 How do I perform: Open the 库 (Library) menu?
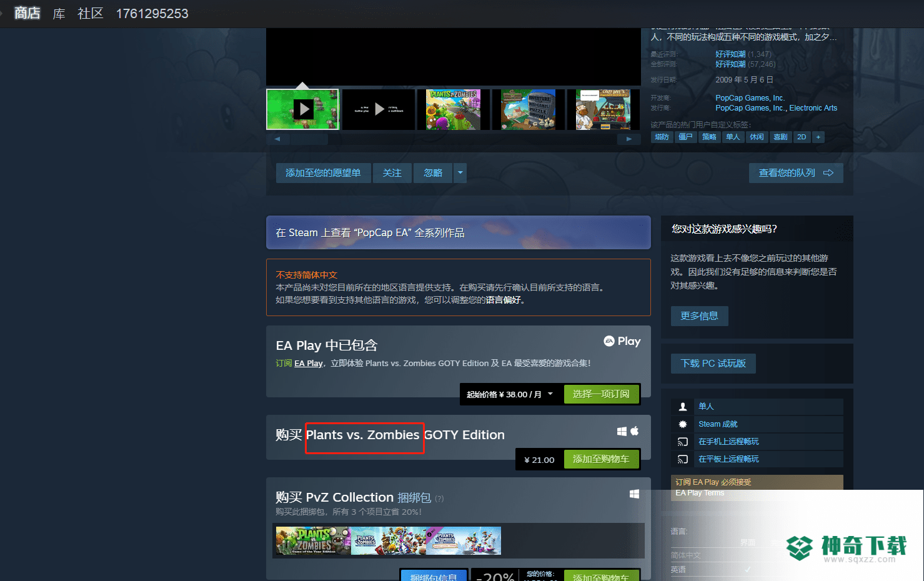click(x=59, y=13)
